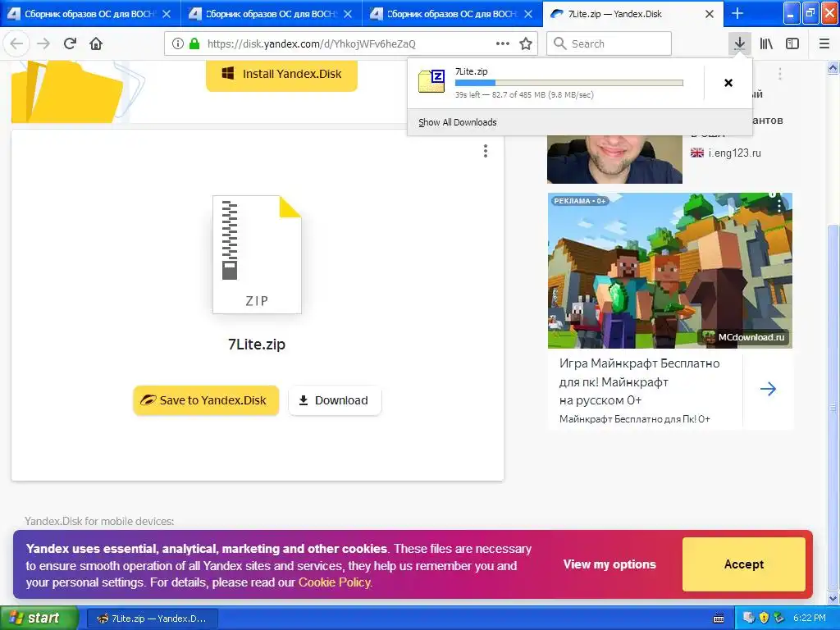
Task: Reload the current page
Action: point(70,43)
